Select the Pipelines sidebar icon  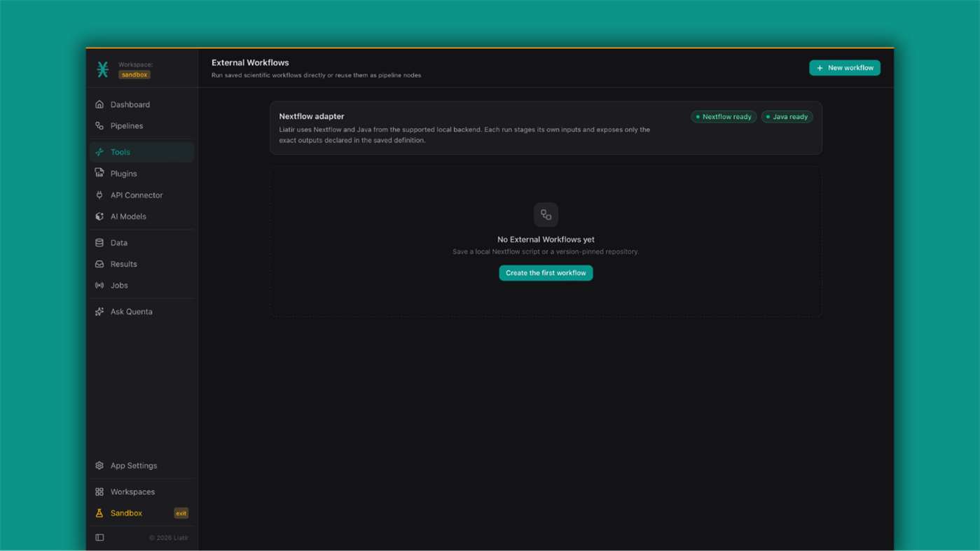pos(99,126)
